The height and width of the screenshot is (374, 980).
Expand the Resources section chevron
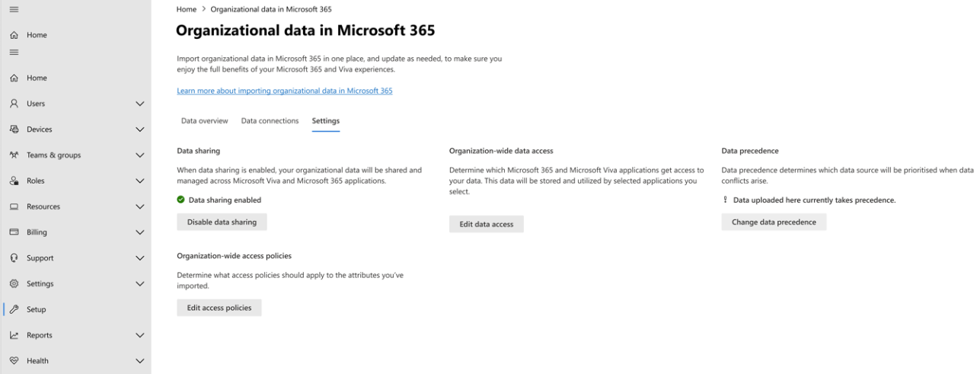pos(140,206)
